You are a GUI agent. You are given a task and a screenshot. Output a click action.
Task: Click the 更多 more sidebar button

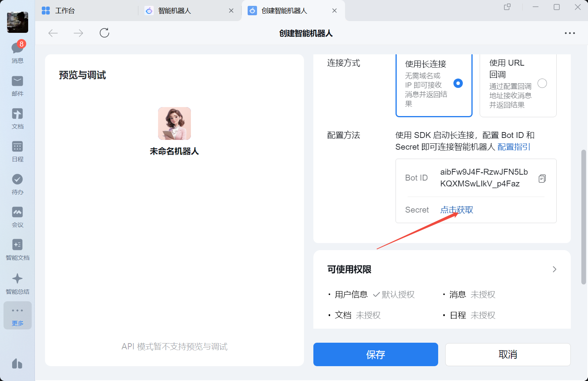tap(18, 316)
